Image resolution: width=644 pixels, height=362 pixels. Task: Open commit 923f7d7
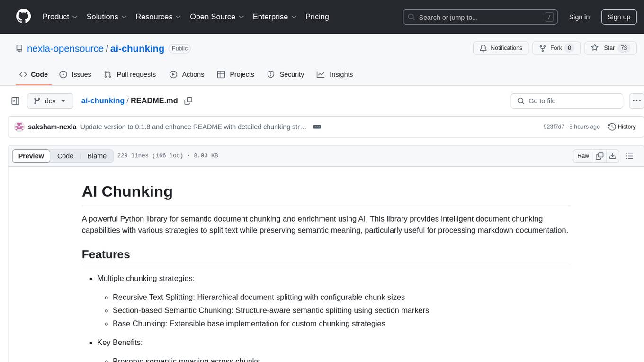click(x=554, y=127)
